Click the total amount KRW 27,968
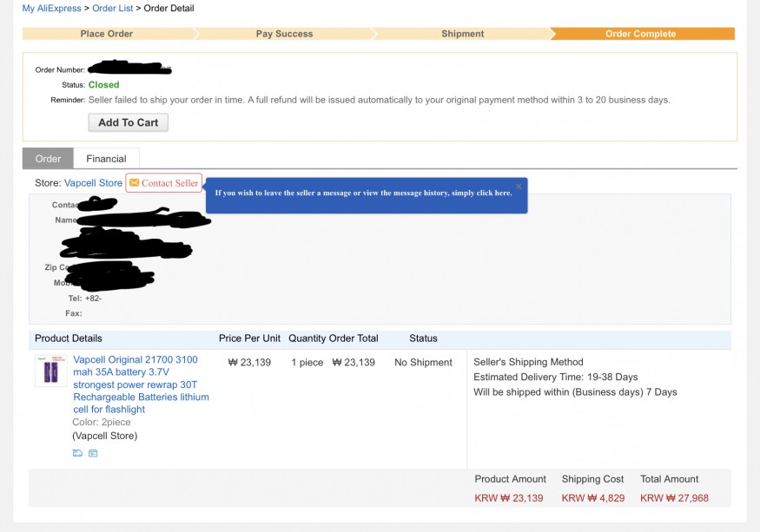760x532 pixels. (674, 498)
